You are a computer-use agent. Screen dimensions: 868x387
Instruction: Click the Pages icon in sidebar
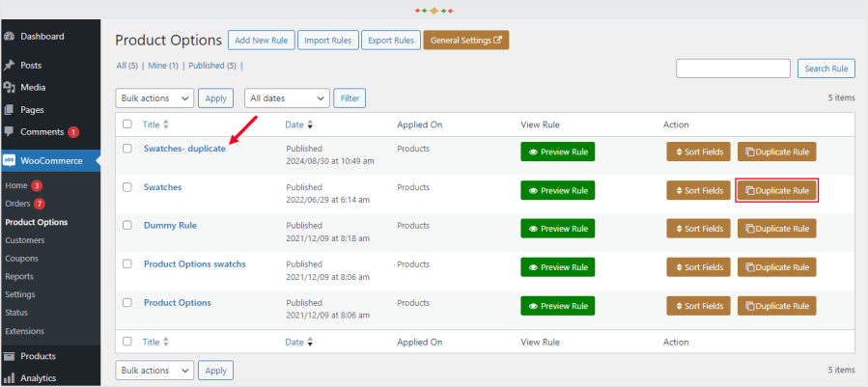tap(9, 110)
